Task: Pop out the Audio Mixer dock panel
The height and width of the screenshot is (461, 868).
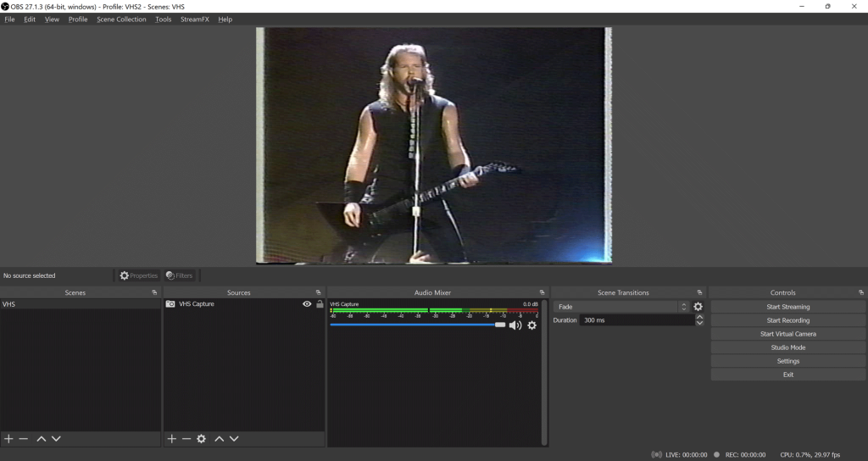Action: click(x=542, y=292)
